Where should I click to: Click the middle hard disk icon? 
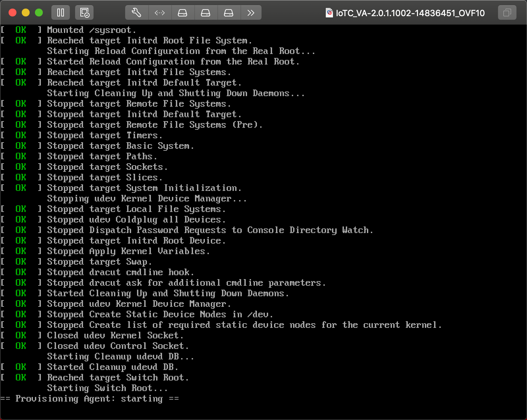pyautogui.click(x=206, y=13)
